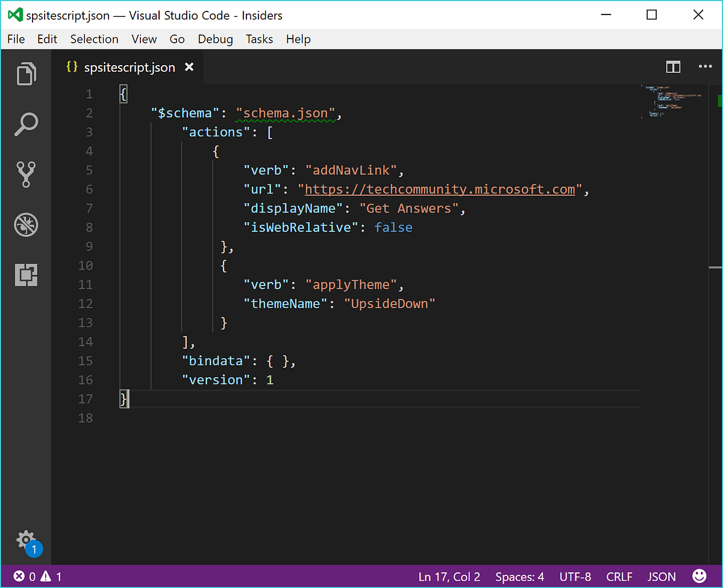The width and height of the screenshot is (723, 588).
Task: Open the Tasks menu
Action: click(259, 39)
